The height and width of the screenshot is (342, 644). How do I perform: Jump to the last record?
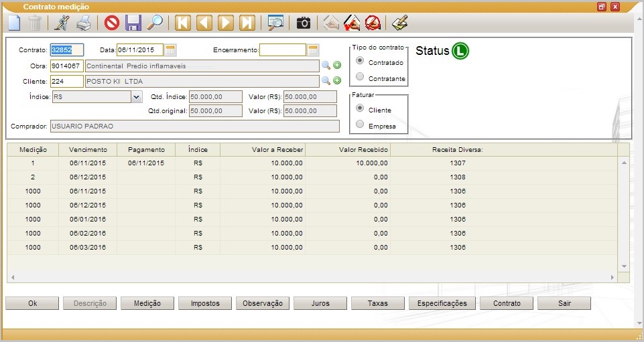coord(247,23)
